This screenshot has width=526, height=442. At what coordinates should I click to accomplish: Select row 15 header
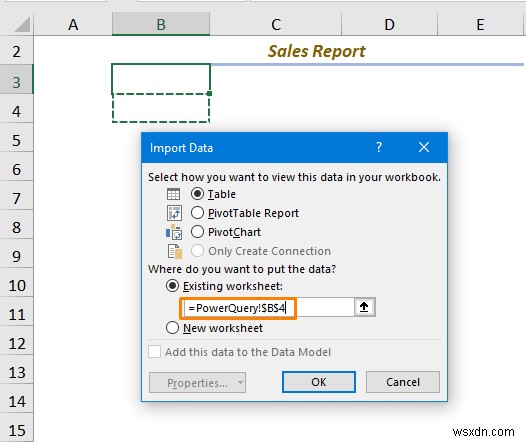click(16, 429)
